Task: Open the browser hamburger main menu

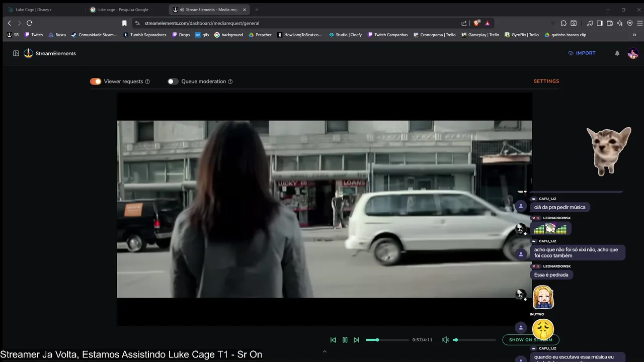Action: tap(639, 23)
